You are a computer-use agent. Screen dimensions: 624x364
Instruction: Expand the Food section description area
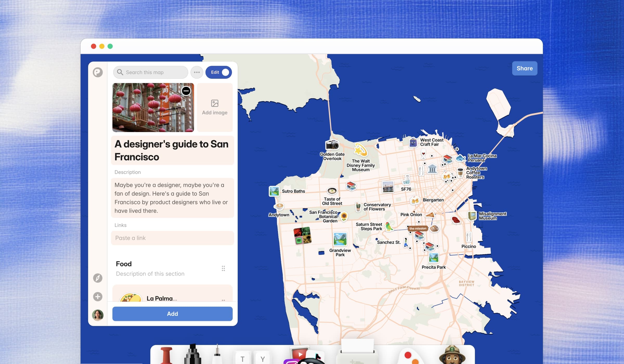pyautogui.click(x=150, y=274)
